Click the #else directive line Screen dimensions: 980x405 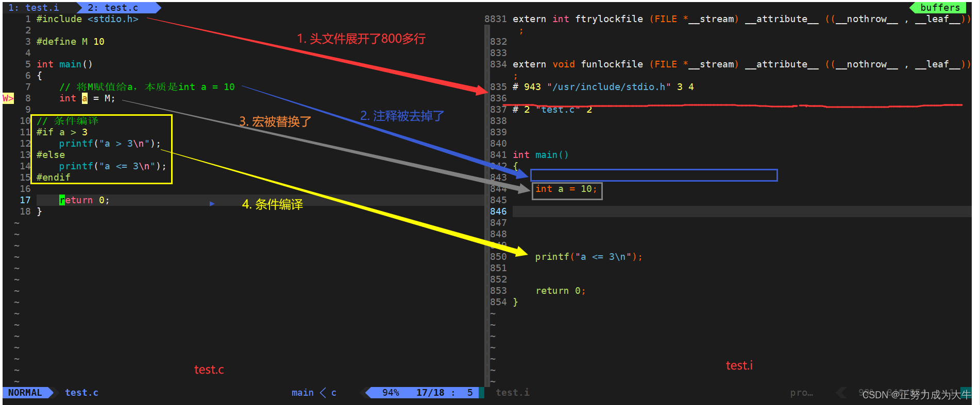point(50,155)
